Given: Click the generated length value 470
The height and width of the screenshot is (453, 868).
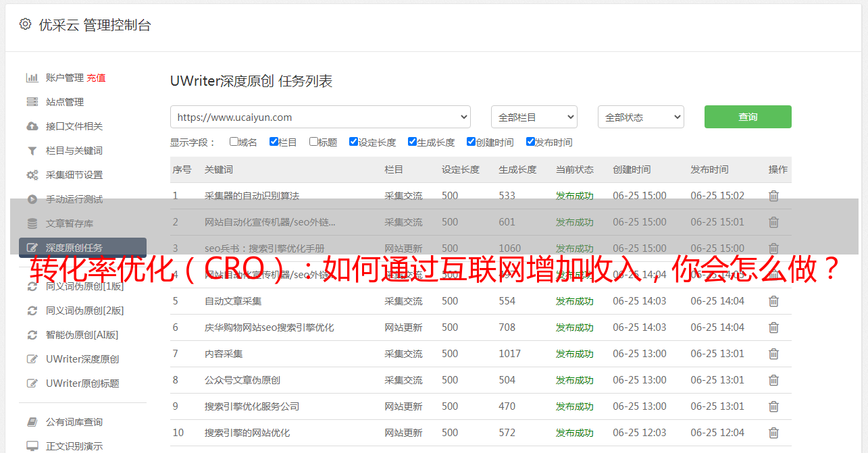Looking at the screenshot, I should [x=507, y=406].
